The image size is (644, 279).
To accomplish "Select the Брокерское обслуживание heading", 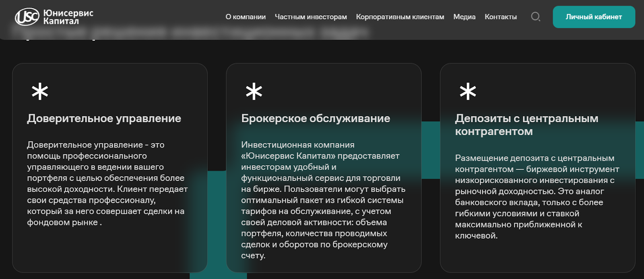I will [316, 119].
